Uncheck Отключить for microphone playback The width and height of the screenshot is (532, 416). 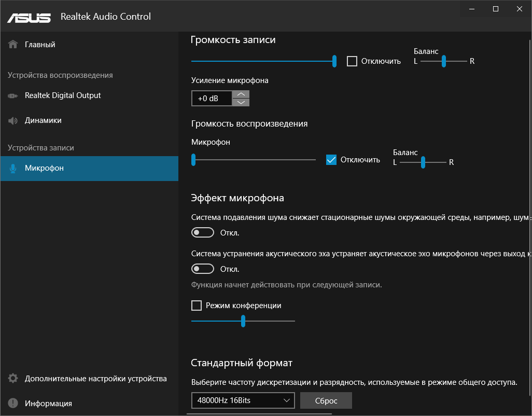[x=331, y=159]
